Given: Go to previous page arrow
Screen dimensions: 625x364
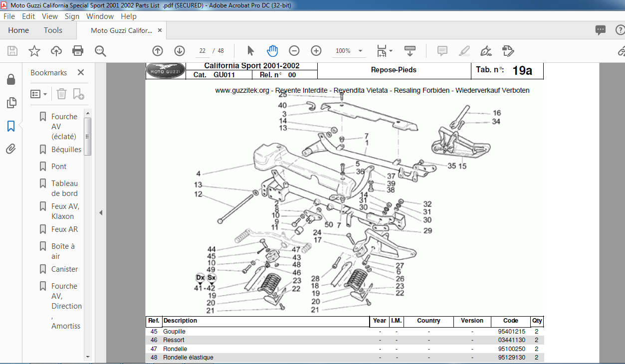Looking at the screenshot, I should 158,51.
